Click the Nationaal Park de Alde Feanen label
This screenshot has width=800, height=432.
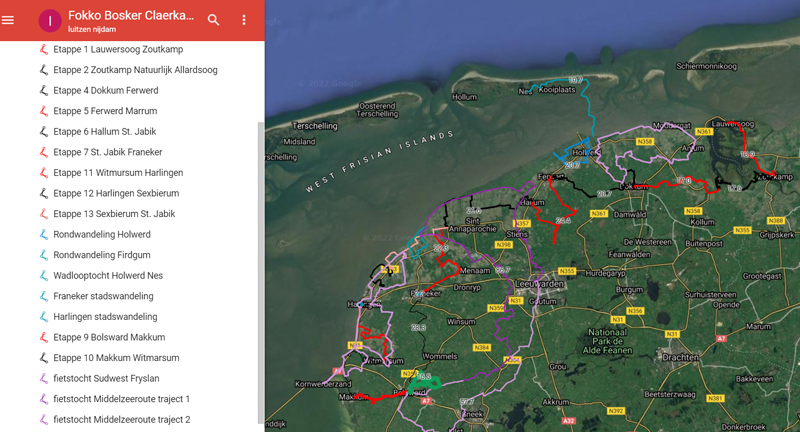coord(607,341)
